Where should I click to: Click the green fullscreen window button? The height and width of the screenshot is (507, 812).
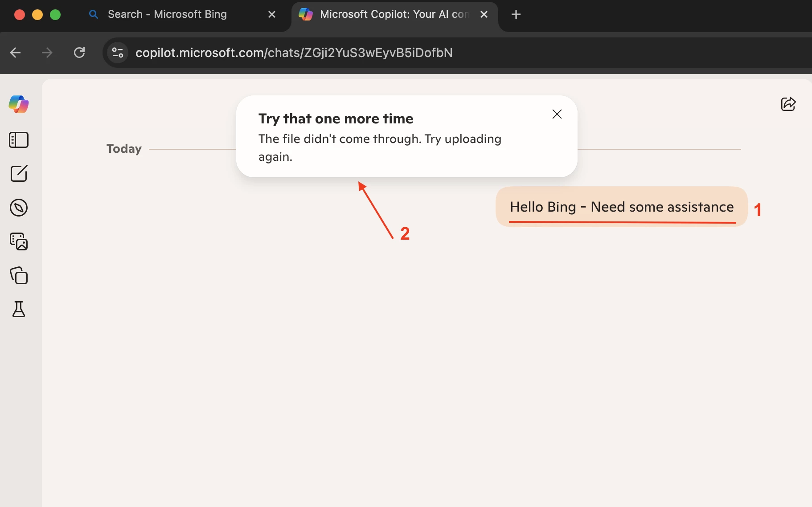[x=55, y=15]
